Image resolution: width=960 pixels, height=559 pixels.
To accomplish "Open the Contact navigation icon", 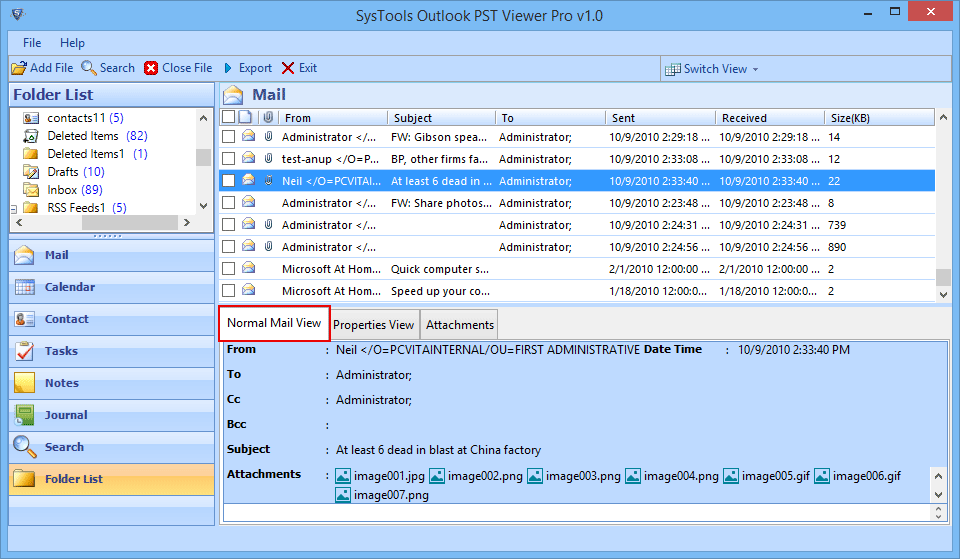I will tap(24, 318).
